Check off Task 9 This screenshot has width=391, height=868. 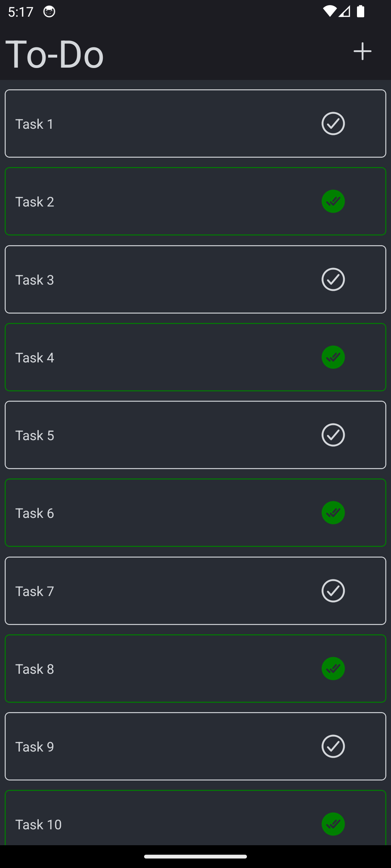pyautogui.click(x=333, y=746)
